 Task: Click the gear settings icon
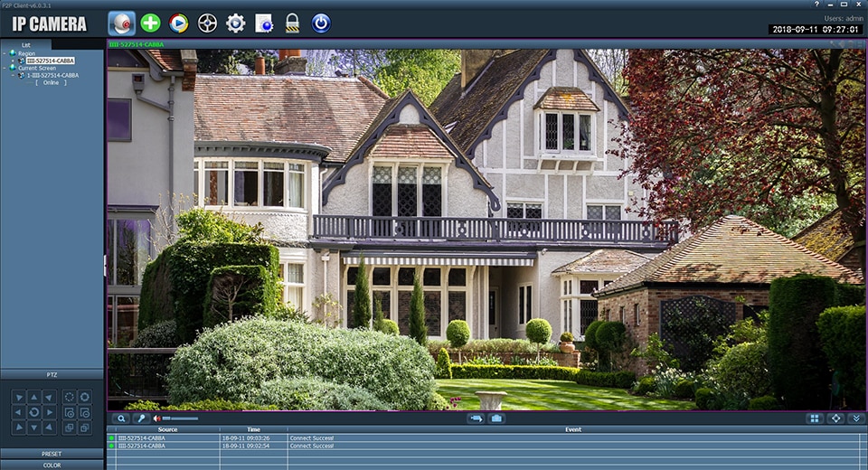pos(236,23)
